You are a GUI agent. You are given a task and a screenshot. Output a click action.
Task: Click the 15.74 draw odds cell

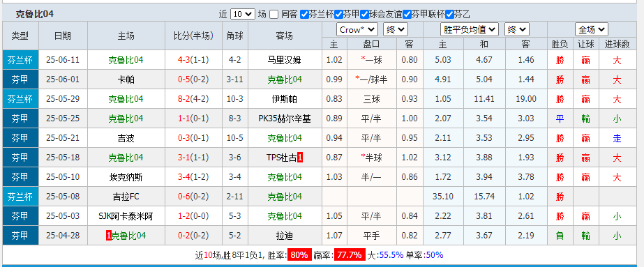coord(484,197)
